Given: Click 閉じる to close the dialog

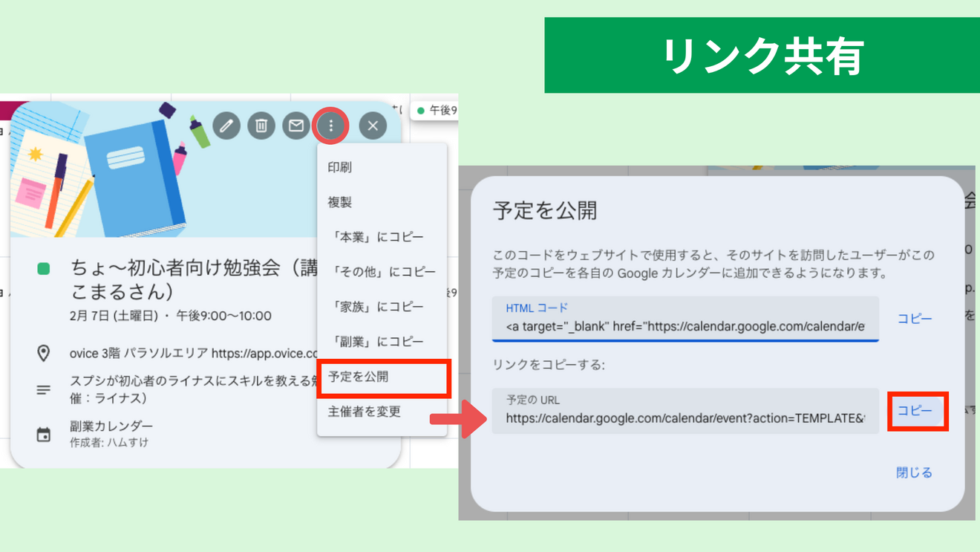Looking at the screenshot, I should click(914, 473).
